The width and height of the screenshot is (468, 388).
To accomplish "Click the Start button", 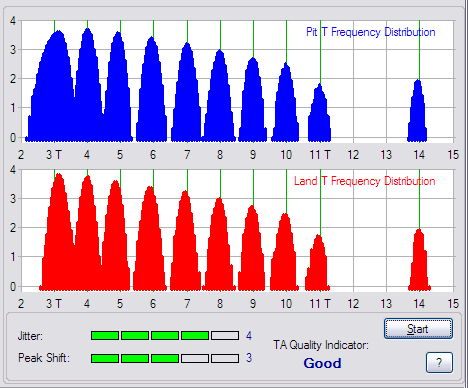I will point(418,329).
